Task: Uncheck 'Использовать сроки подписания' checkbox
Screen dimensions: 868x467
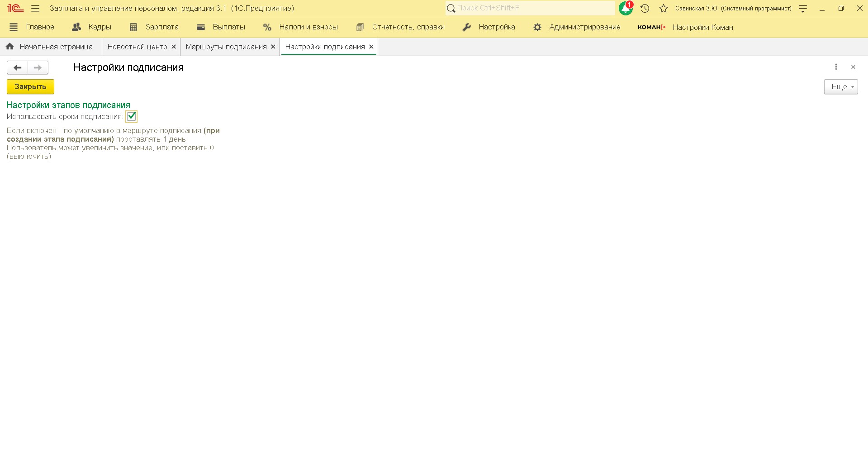Action: point(132,117)
